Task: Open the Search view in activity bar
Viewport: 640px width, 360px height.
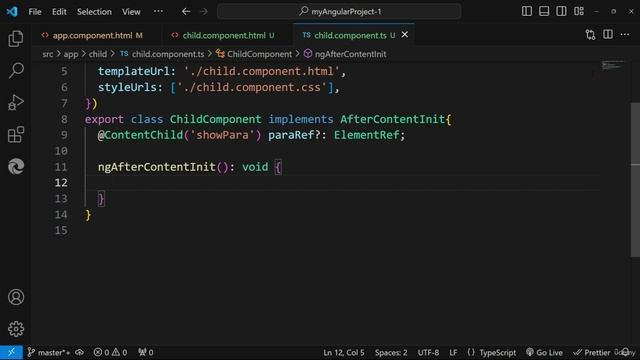Action: click(x=16, y=71)
